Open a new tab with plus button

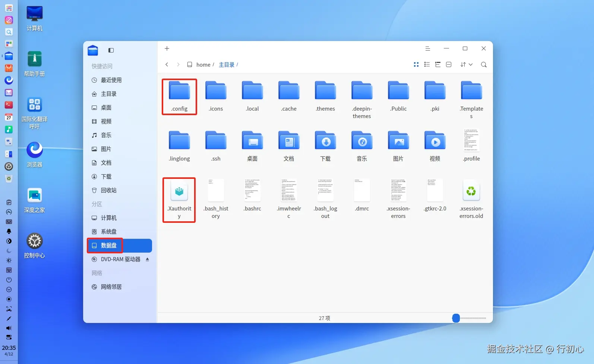pos(167,48)
